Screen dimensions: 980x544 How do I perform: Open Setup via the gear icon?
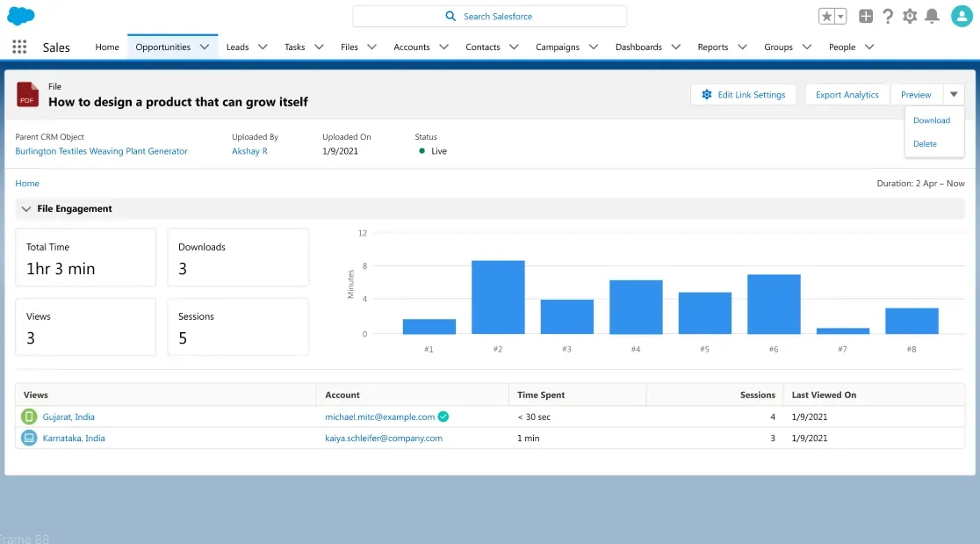click(x=909, y=15)
